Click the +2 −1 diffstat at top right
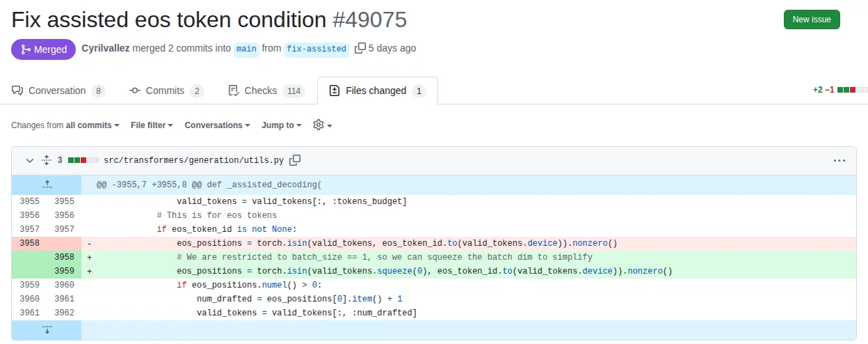This screenshot has height=344, width=868. [840, 90]
